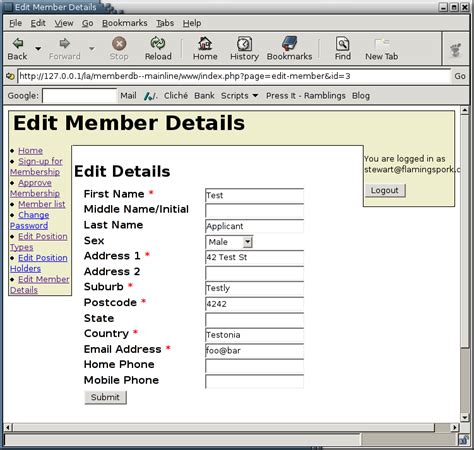Click the horizontal scrollbar right arrow
The width and height of the screenshot is (474, 450).
tap(454, 427)
